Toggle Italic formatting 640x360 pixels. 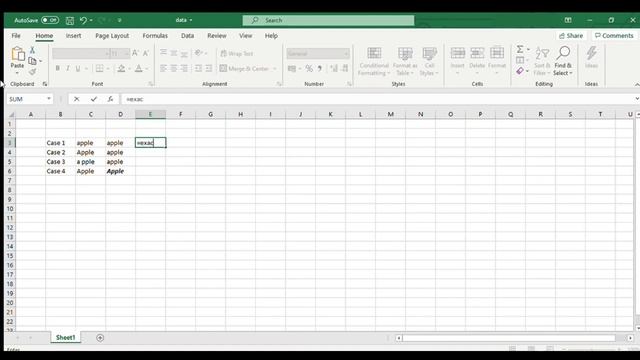click(68, 68)
